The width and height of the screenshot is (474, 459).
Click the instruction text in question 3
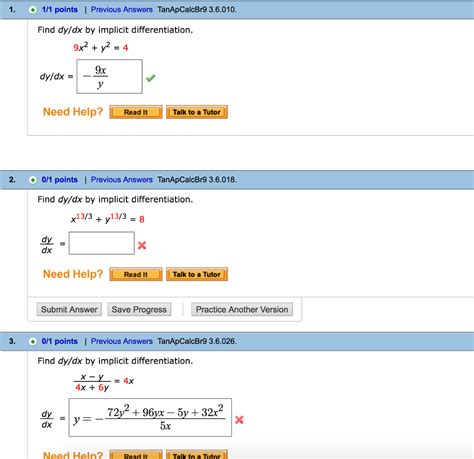coord(115,361)
